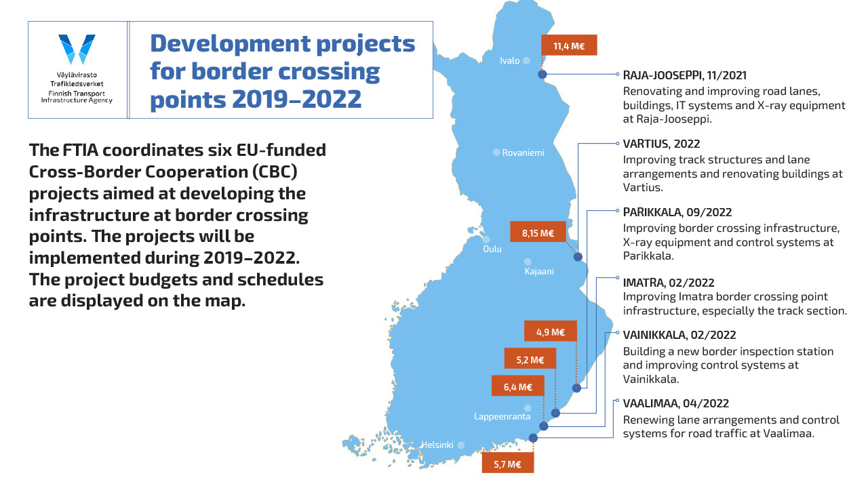This screenshot has width=868, height=488.
Task: Click the 5,7 M€ budget tag
Action: pyautogui.click(x=507, y=464)
